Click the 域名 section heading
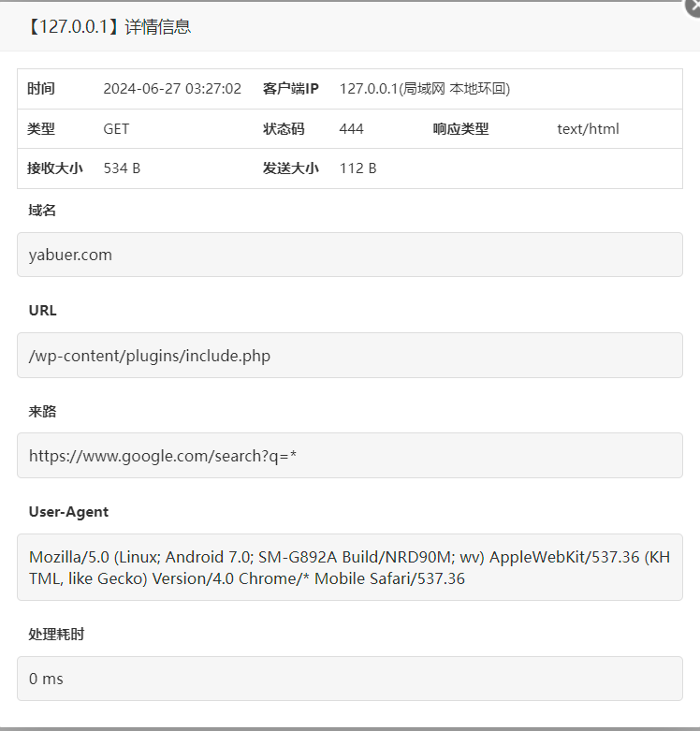 42,211
